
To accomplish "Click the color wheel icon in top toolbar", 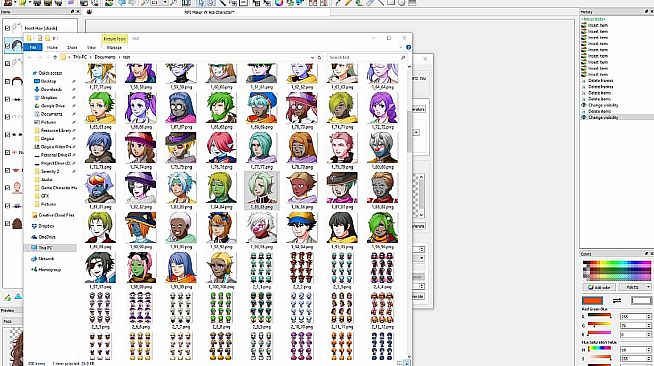I will pos(279,3).
